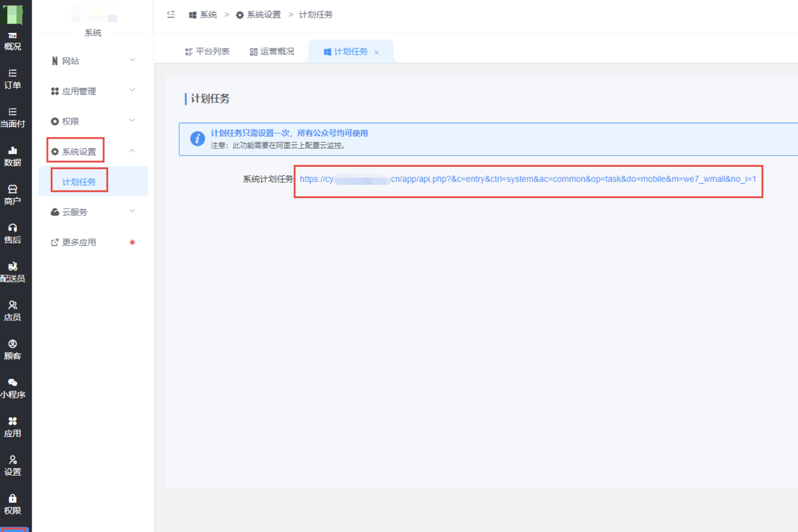
Task: Expand the 权限 menu chevron in panel
Action: point(132,120)
